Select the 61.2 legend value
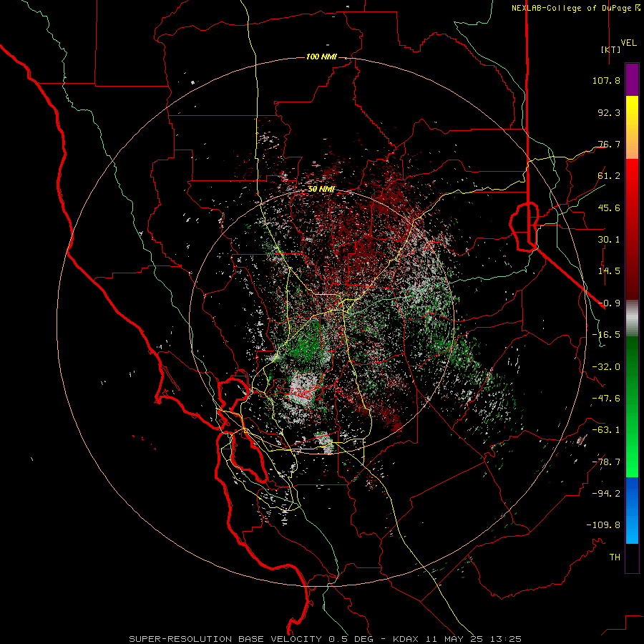Image resolution: width=644 pixels, height=644 pixels. point(609,176)
